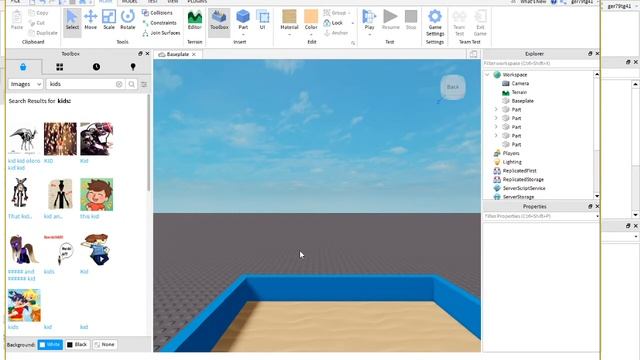This screenshot has height=360, width=640.
Task: Open Toolbox search filter options
Action: pos(144,84)
